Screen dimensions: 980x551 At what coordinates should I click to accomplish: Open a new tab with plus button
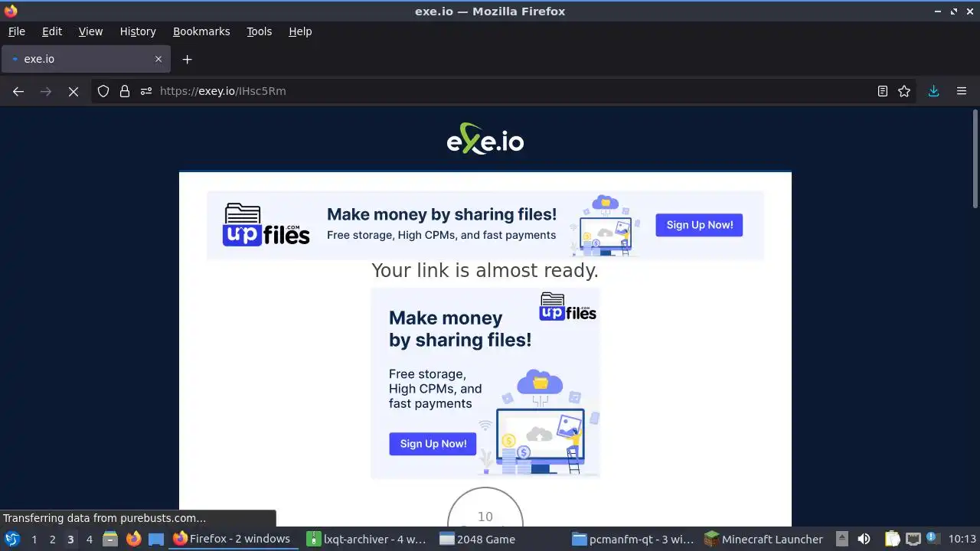click(187, 59)
